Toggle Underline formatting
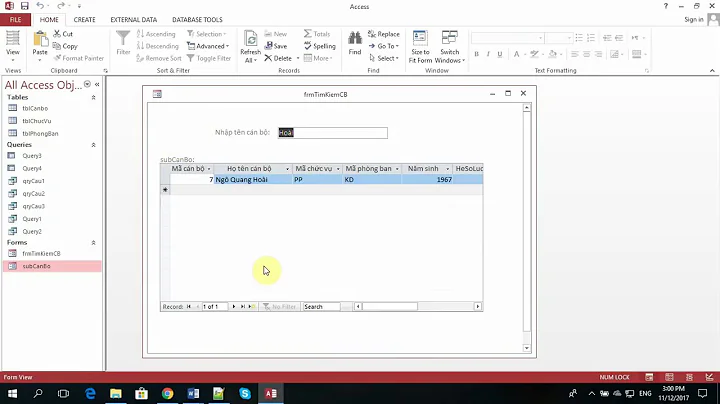 (x=500, y=54)
